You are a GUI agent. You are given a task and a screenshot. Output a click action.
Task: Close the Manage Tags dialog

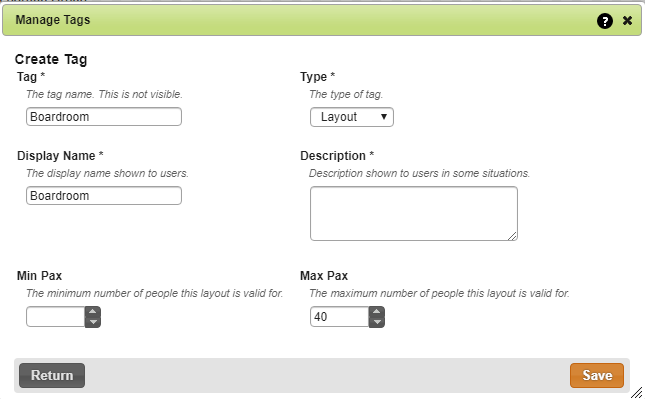(627, 21)
